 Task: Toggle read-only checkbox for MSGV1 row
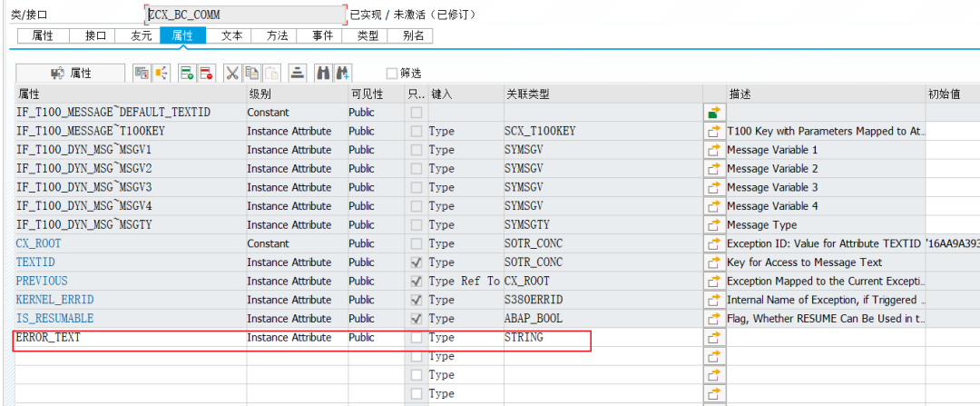(416, 150)
